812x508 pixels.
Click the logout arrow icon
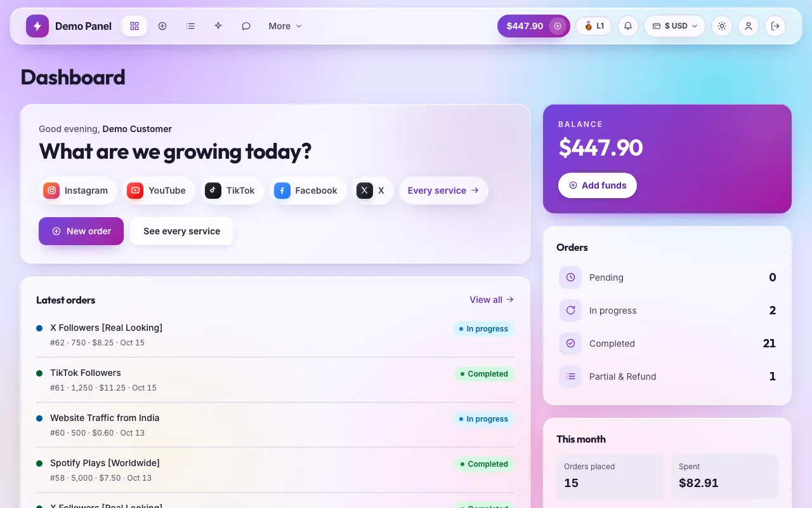click(x=775, y=26)
